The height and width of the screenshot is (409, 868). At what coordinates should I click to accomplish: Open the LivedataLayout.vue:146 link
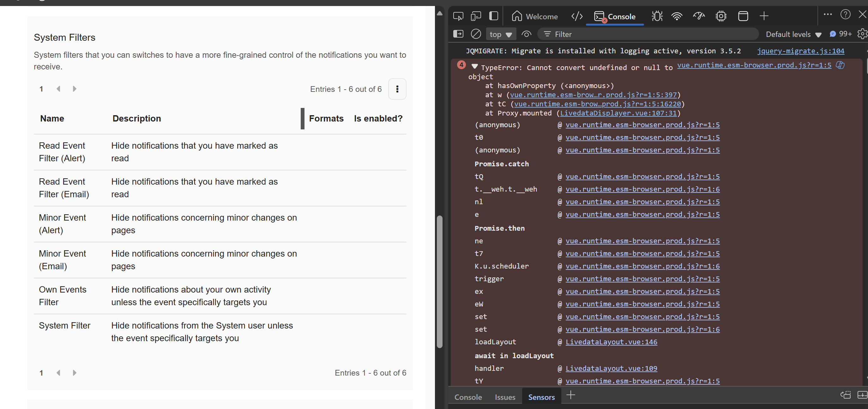pos(611,342)
